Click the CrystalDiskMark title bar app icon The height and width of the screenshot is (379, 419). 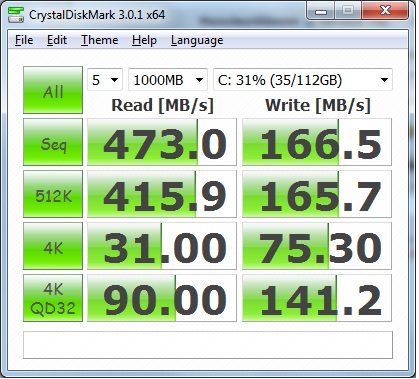(15, 15)
